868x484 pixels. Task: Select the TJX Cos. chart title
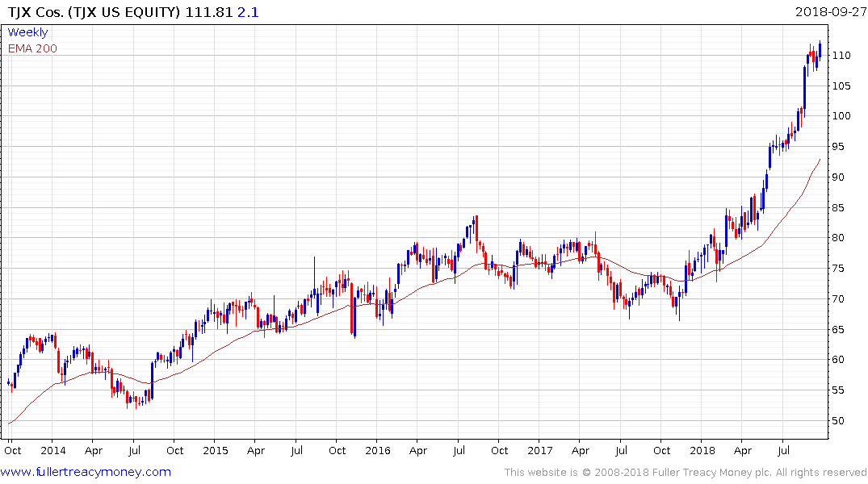point(94,12)
